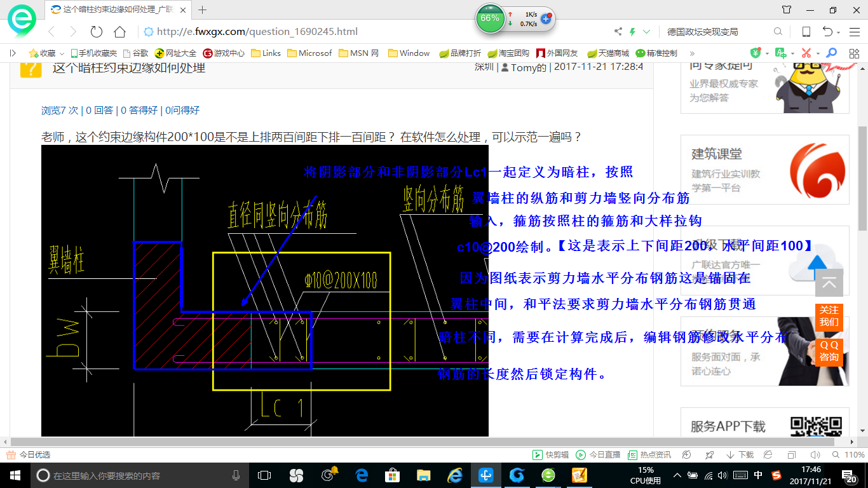The width and height of the screenshot is (868, 488).
Task: Open the 谷歌 bookmark
Action: (136, 53)
